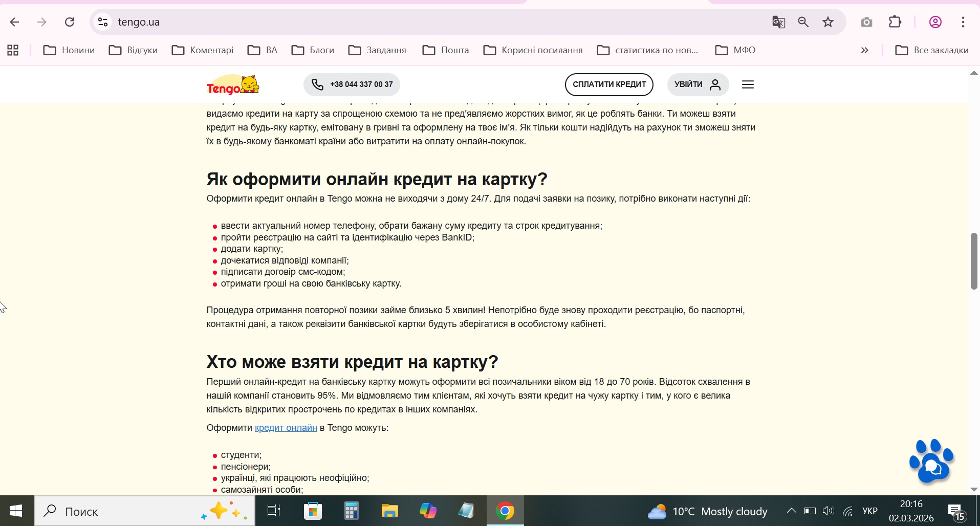The image size is (980, 526).
Task: Bookmark this page with the star
Action: point(828,22)
